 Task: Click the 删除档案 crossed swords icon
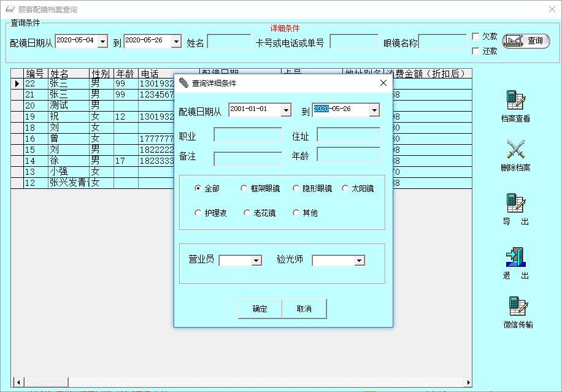(515, 150)
